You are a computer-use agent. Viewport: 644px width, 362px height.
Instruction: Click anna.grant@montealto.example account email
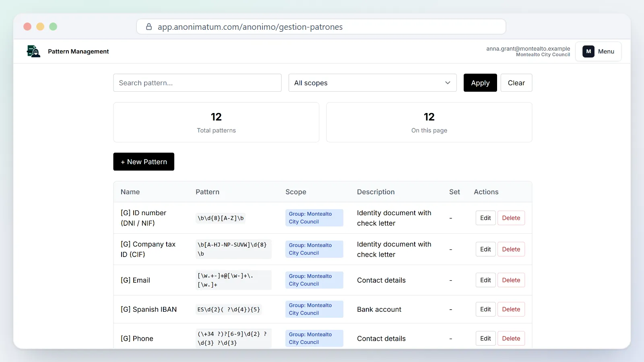click(528, 49)
